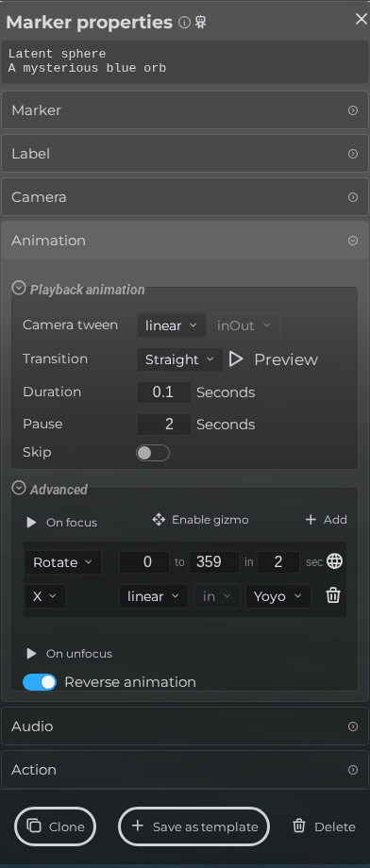Open the 'in' easing direction dropdown

[217, 596]
